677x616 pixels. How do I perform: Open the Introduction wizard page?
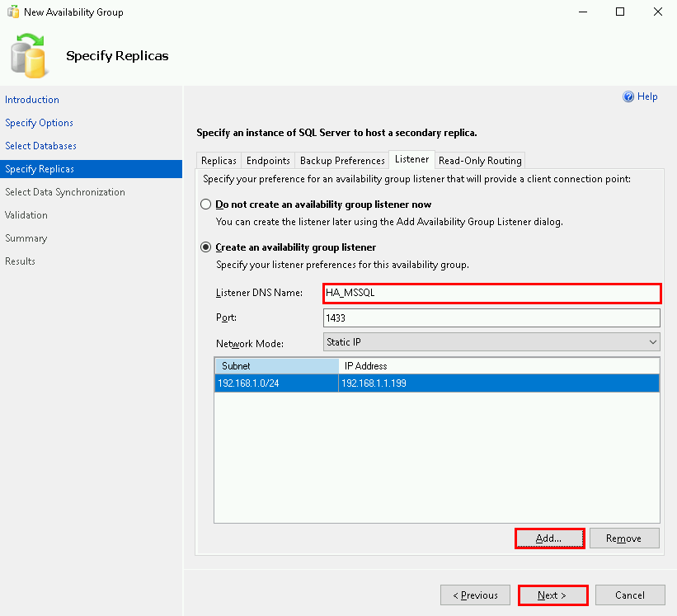pos(32,100)
